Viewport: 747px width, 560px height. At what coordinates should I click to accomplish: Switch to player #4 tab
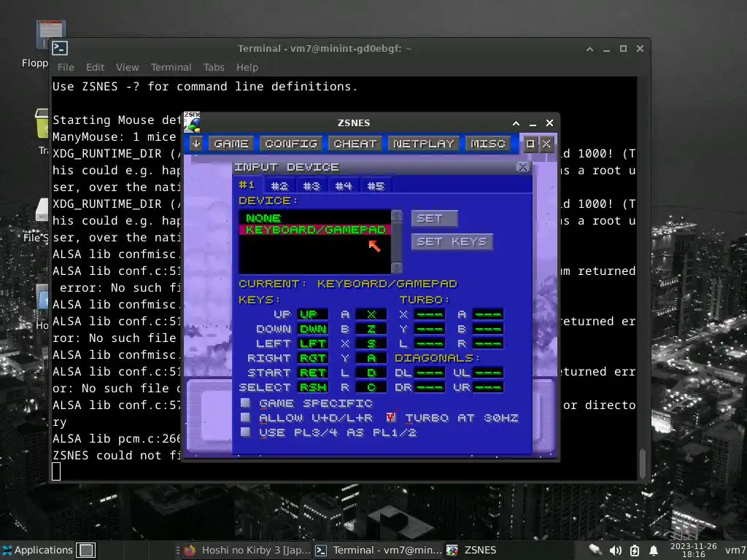click(344, 186)
